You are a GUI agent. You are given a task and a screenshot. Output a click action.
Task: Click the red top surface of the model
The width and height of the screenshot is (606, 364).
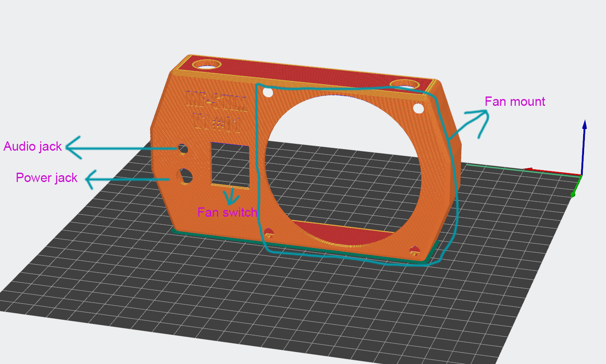(305, 74)
